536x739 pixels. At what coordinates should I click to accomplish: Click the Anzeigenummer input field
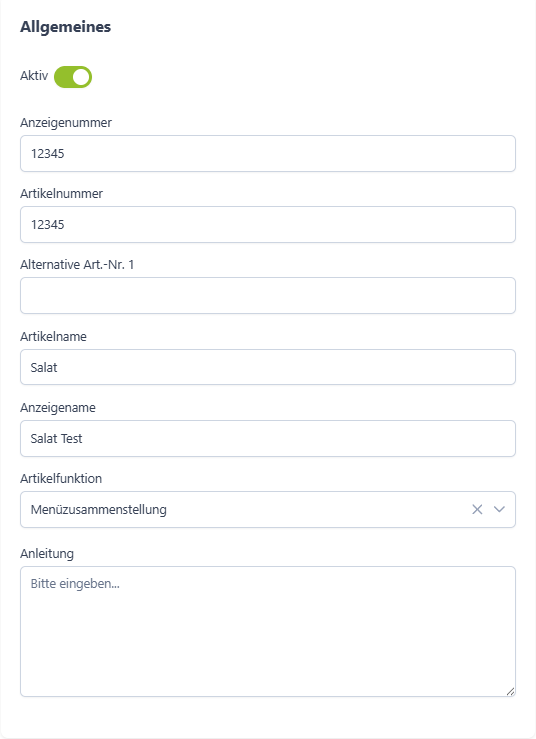pos(268,154)
